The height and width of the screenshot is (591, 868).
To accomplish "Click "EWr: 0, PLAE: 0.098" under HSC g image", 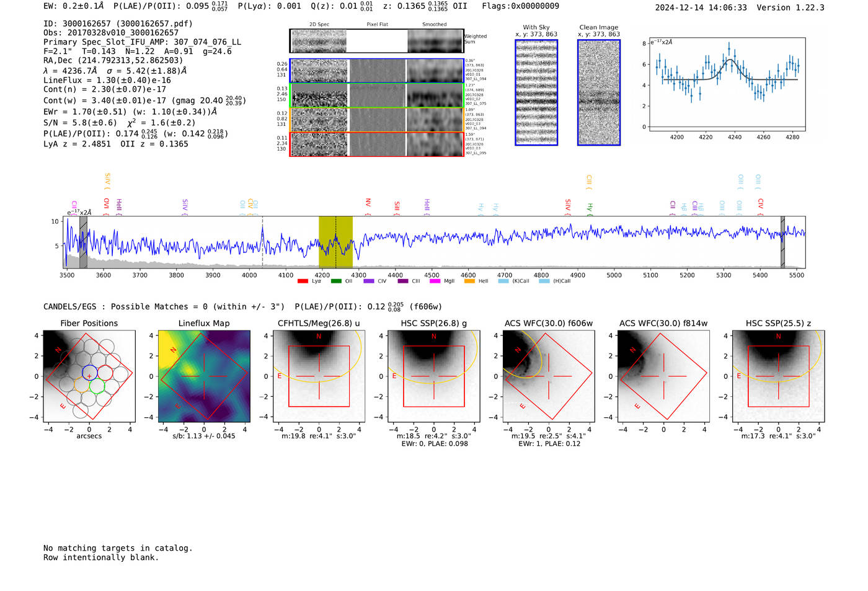I will 434,444.
